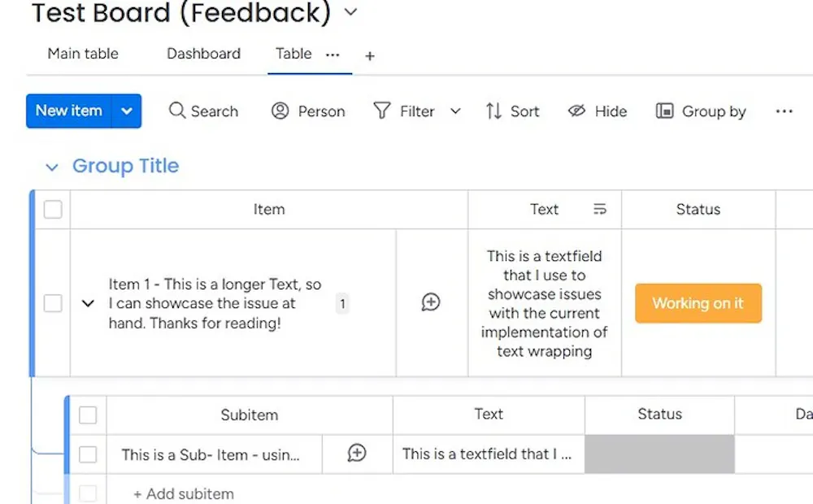The height and width of the screenshot is (504, 813).
Task: Select all items with header checkbox
Action: (x=53, y=210)
